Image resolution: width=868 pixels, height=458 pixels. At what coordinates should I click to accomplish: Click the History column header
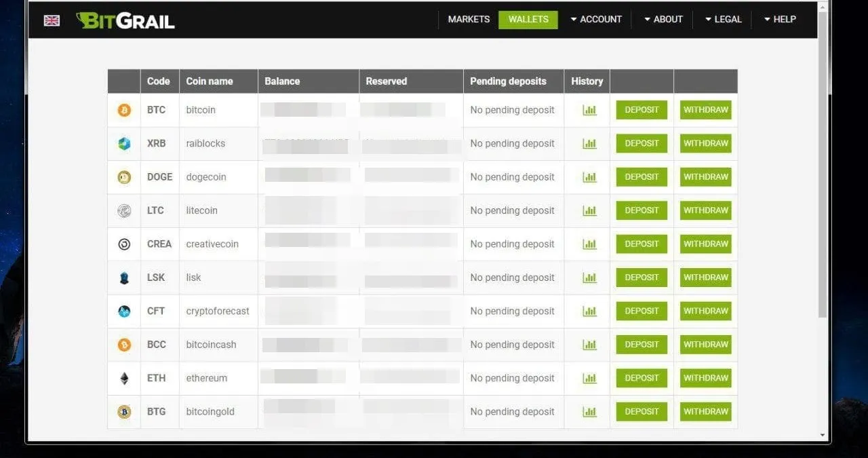click(x=587, y=81)
